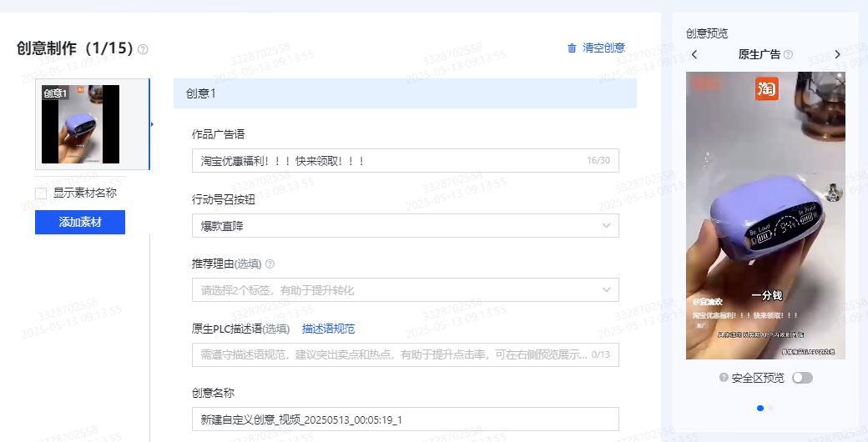Click the avatar icon in ad preview
868x442 pixels.
coord(834,193)
